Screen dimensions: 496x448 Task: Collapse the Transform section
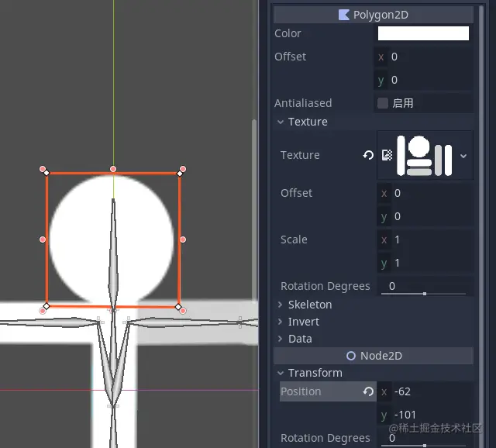[281, 373]
